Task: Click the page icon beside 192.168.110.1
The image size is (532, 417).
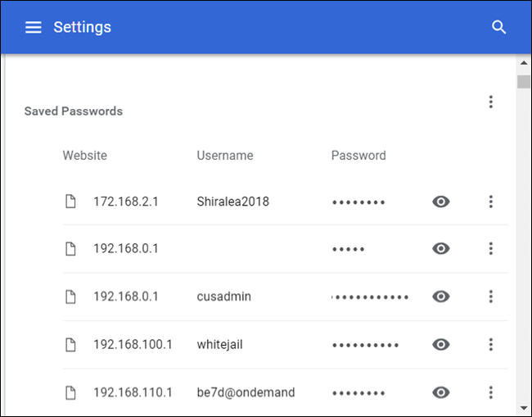Action: 71,392
